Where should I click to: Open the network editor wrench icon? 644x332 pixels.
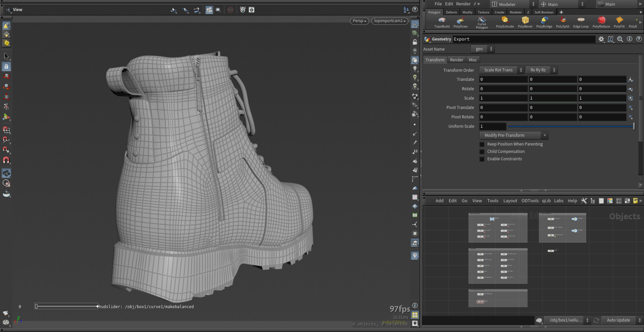[584, 201]
